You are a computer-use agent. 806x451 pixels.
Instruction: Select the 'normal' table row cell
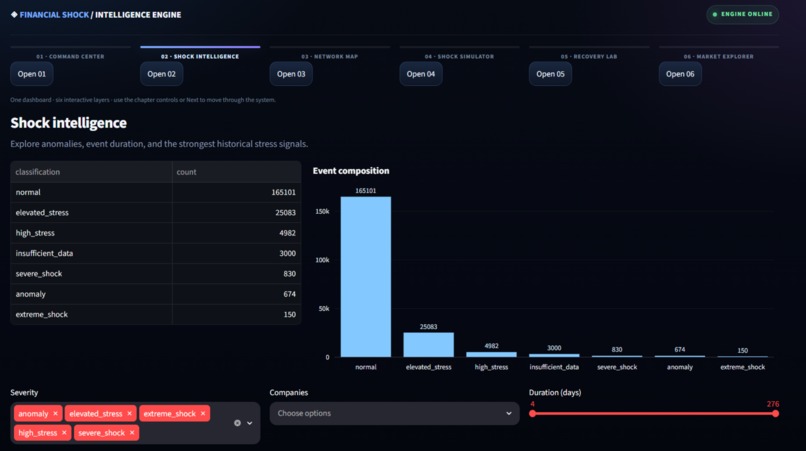click(x=91, y=192)
